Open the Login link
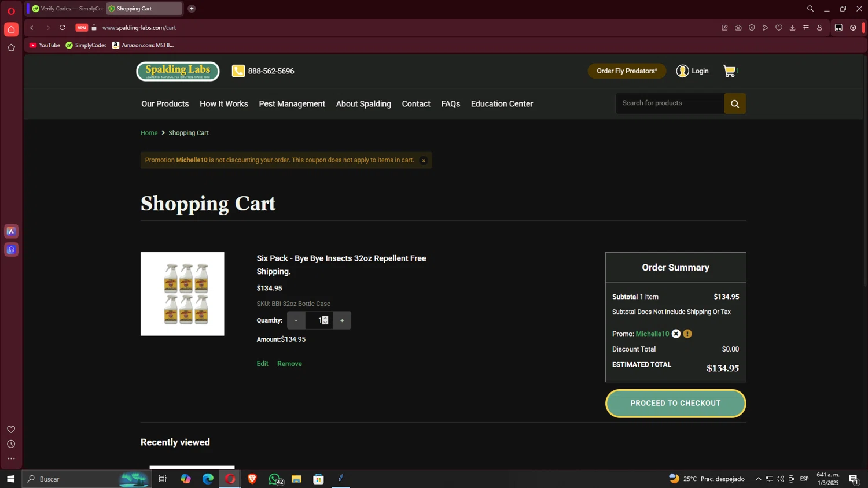Image resolution: width=868 pixels, height=488 pixels. click(x=693, y=71)
